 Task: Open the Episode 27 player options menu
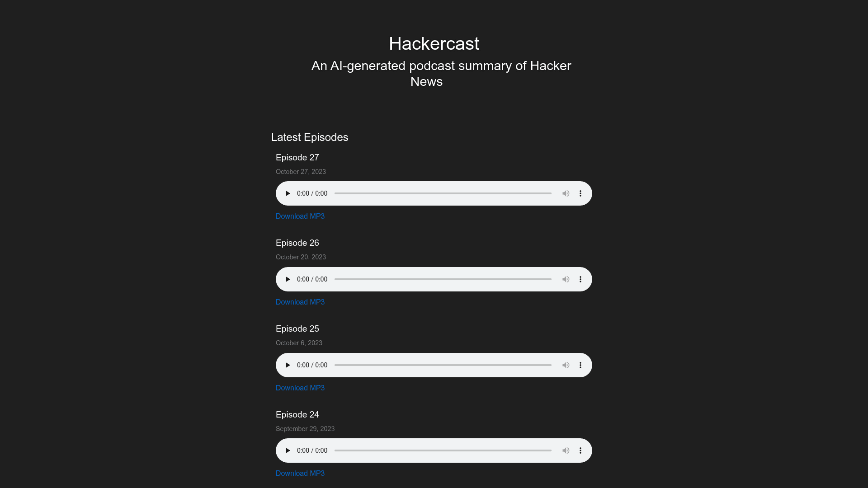(x=580, y=193)
